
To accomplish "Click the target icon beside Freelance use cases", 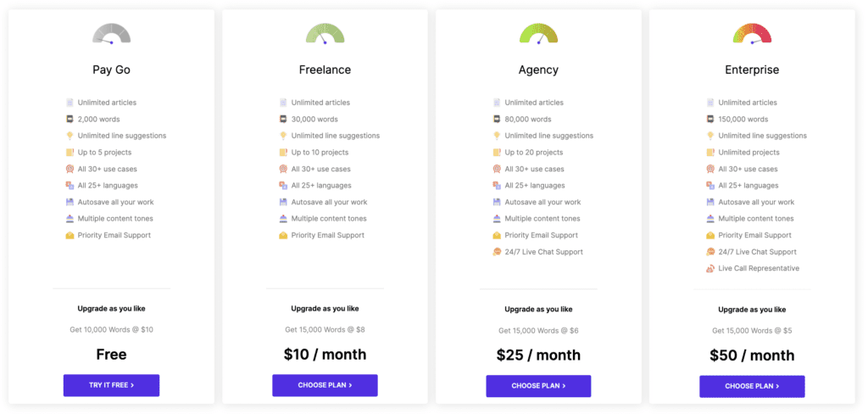I will (x=283, y=169).
